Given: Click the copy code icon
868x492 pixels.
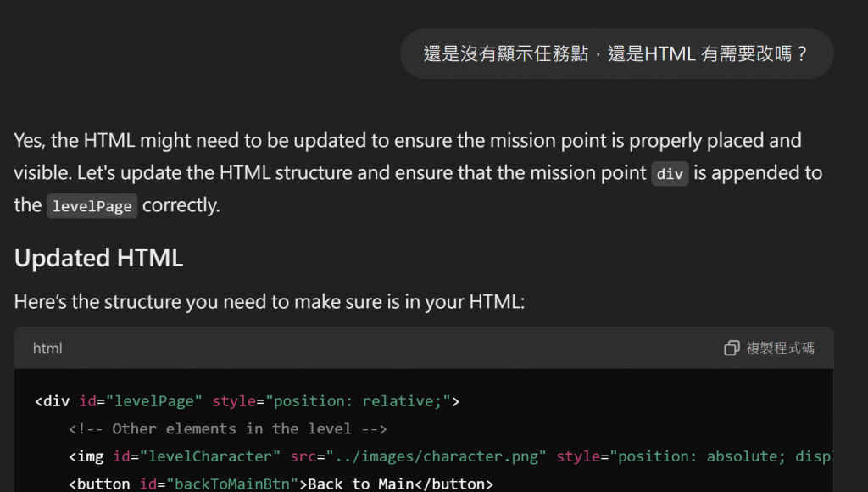Looking at the screenshot, I should pyautogui.click(x=732, y=348).
